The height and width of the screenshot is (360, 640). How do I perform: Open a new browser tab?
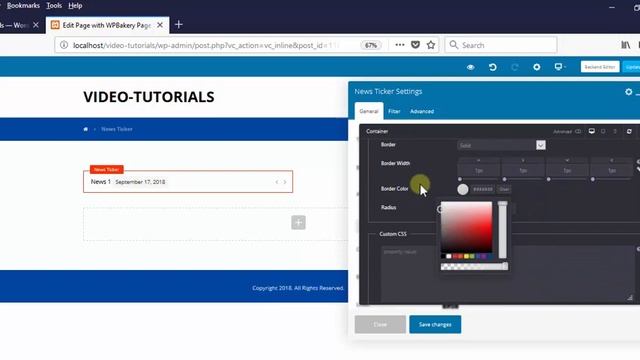click(x=178, y=25)
